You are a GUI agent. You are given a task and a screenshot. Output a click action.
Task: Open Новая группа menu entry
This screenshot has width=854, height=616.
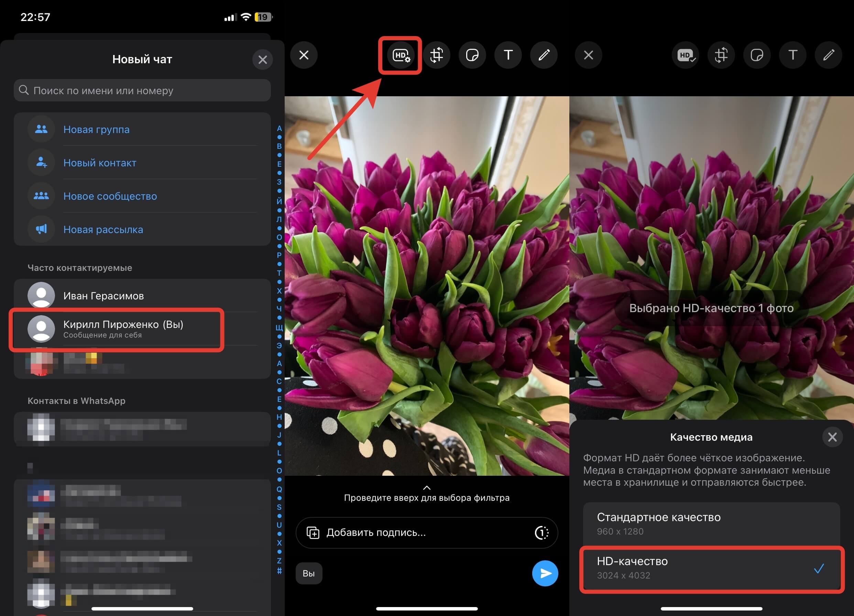[x=96, y=129]
